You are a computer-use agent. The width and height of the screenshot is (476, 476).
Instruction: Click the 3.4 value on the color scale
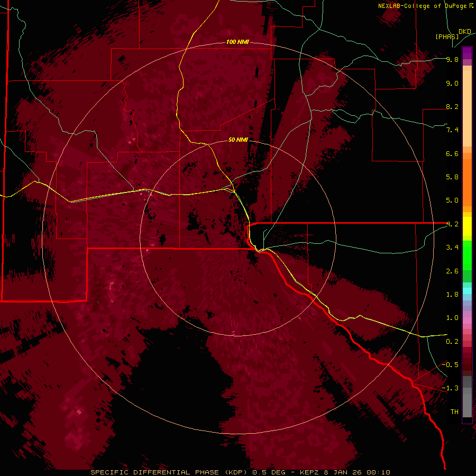(452, 248)
